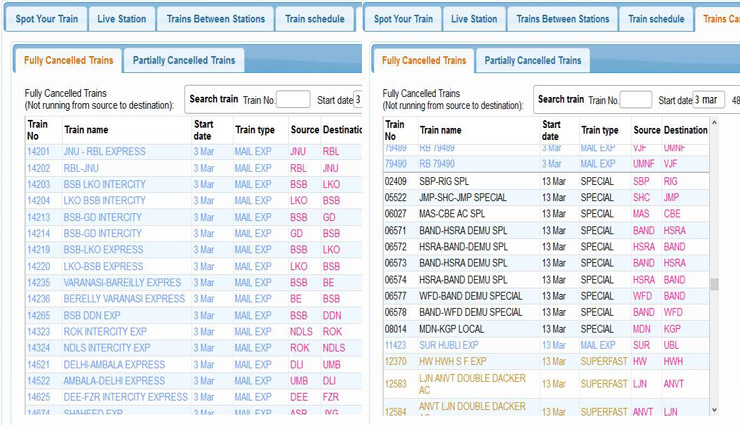
Task: Select Trains Between Stations tab in right panel
Action: [563, 19]
